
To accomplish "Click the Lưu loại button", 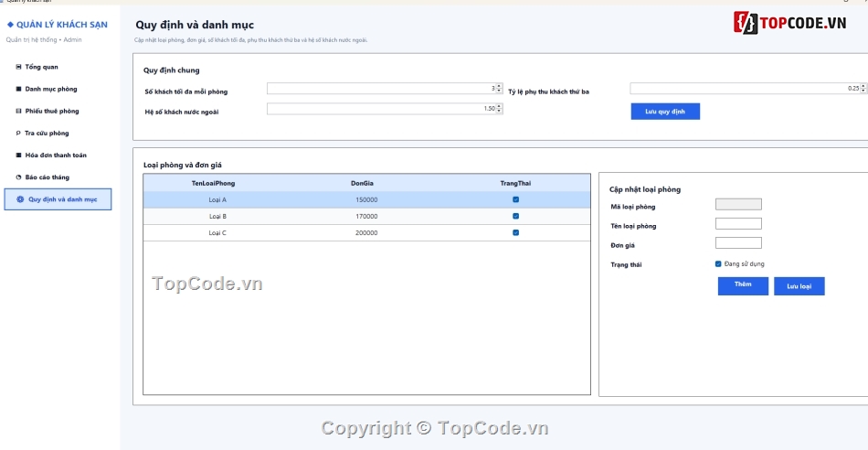I will [799, 286].
